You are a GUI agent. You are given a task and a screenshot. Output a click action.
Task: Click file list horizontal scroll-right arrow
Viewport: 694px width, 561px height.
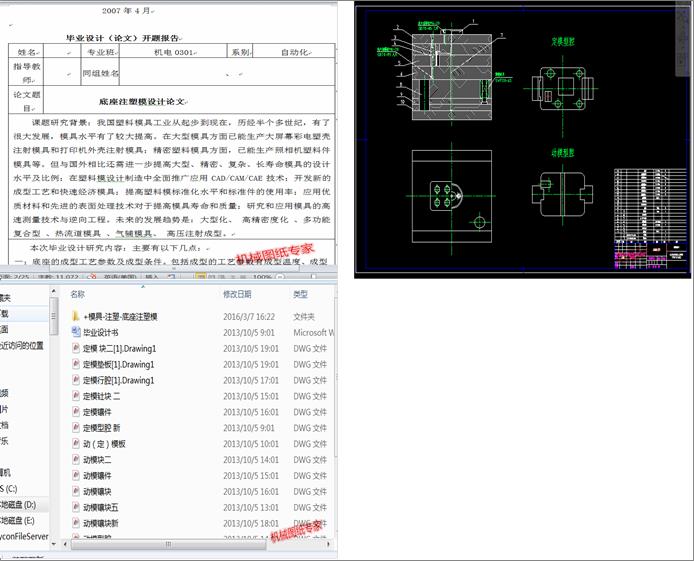pos(328,544)
